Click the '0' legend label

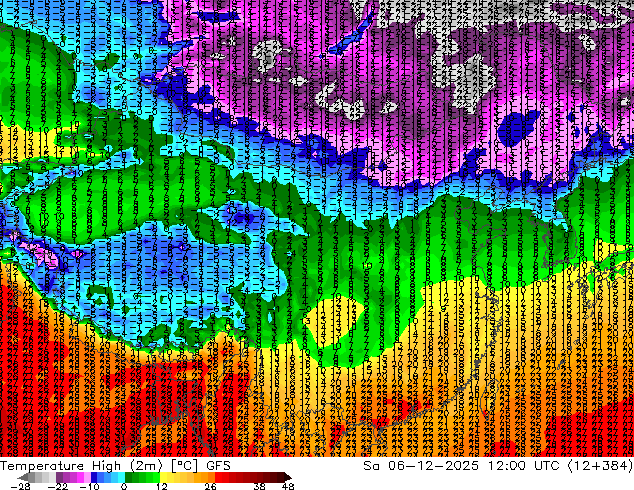click(x=124, y=486)
